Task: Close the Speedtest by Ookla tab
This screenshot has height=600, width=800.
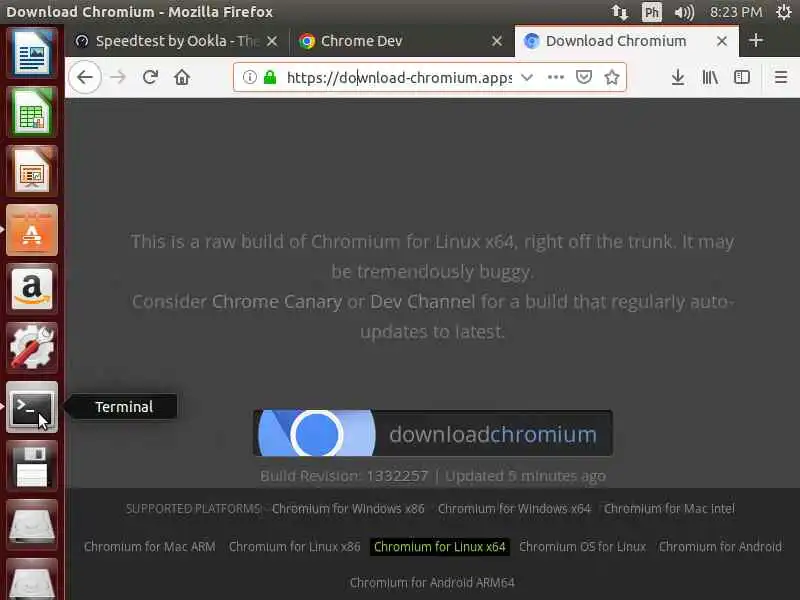Action: click(x=272, y=41)
